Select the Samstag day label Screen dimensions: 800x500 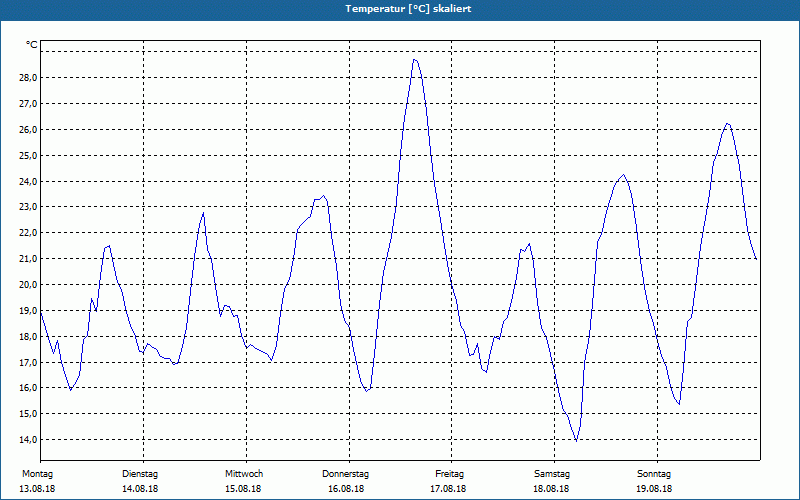(x=552, y=474)
